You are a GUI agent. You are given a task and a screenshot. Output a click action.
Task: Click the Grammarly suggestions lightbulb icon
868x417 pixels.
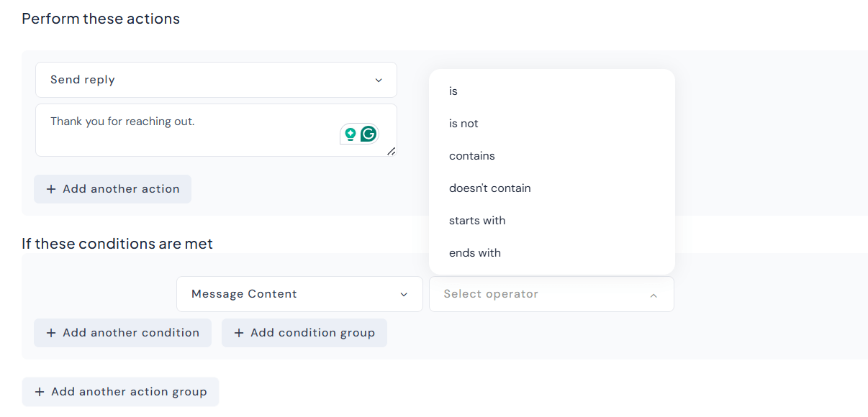350,134
